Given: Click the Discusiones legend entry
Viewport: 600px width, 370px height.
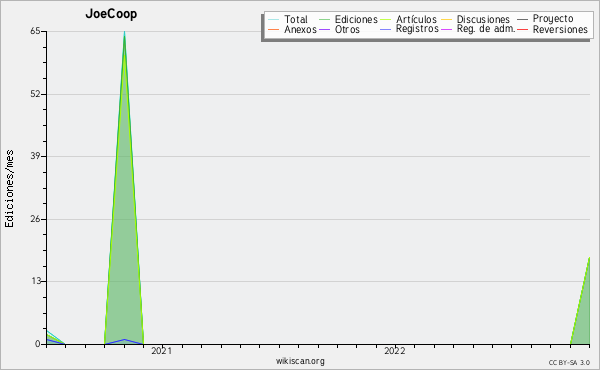Looking at the screenshot, I should pos(476,19).
